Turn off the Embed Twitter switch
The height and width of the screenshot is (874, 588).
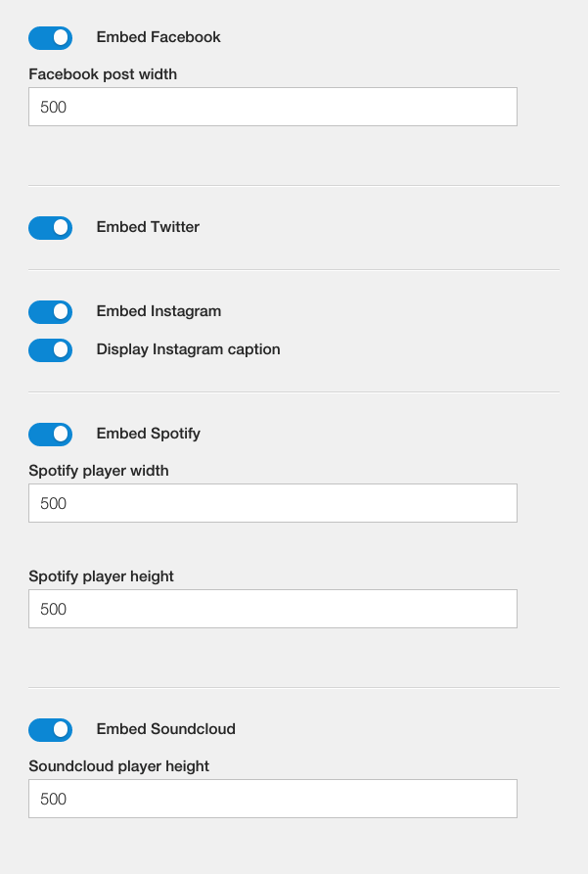pos(50,228)
